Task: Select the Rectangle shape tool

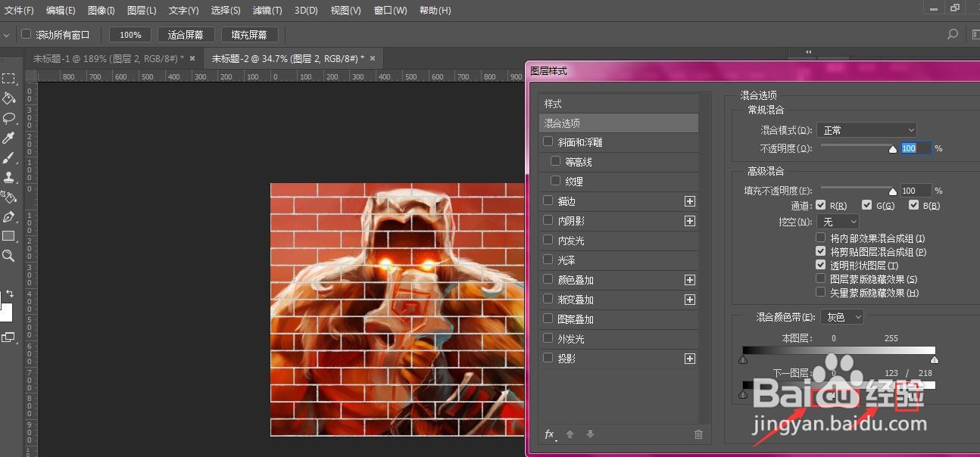Action: [8, 236]
